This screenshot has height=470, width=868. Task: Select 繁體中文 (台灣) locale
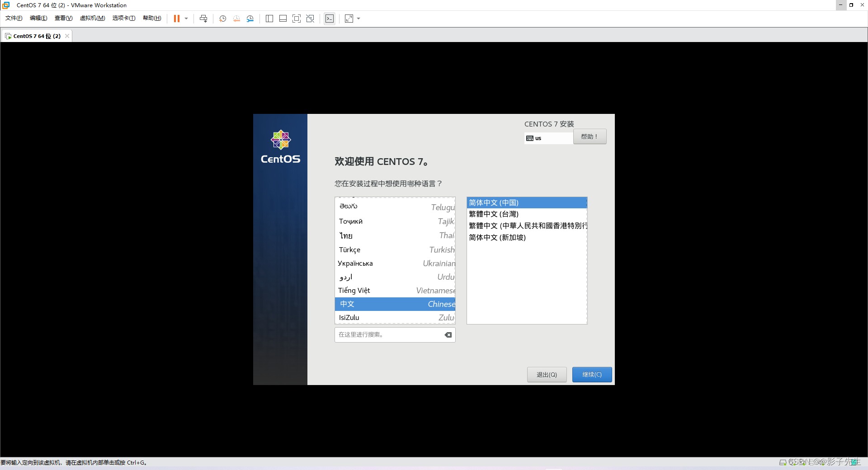click(x=527, y=214)
